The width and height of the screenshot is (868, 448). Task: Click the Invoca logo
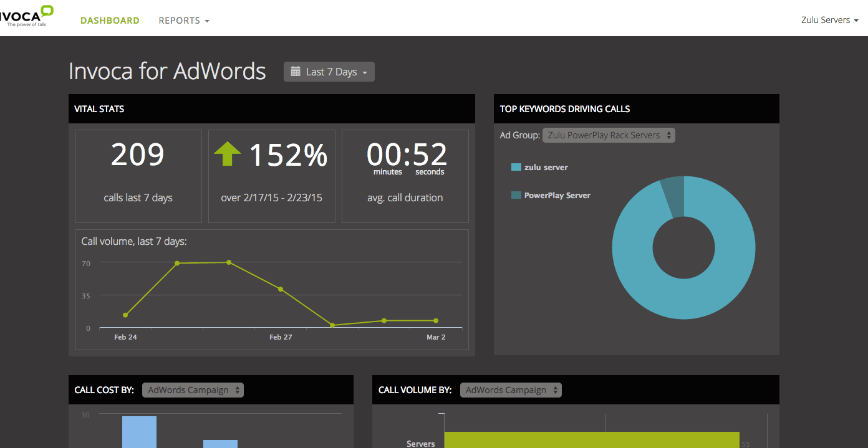(27, 16)
